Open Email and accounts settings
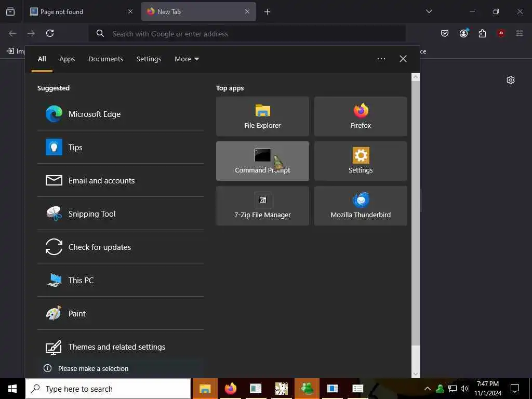This screenshot has height=399, width=532. (121, 180)
